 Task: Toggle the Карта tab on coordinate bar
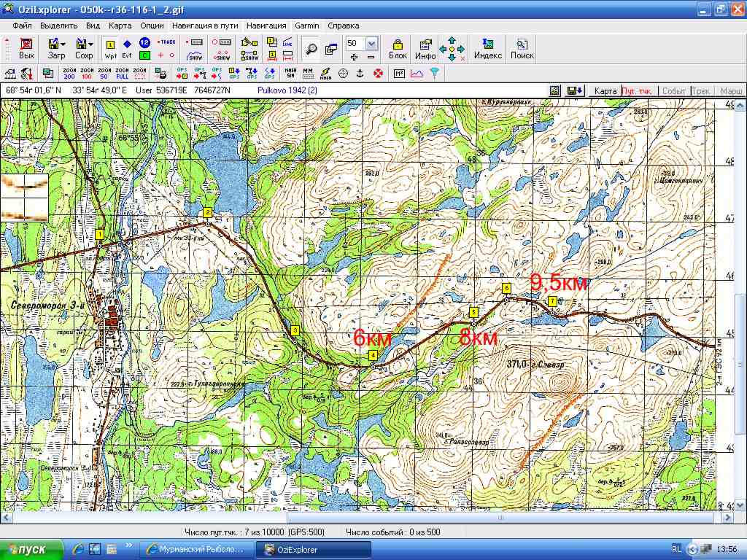pos(605,91)
